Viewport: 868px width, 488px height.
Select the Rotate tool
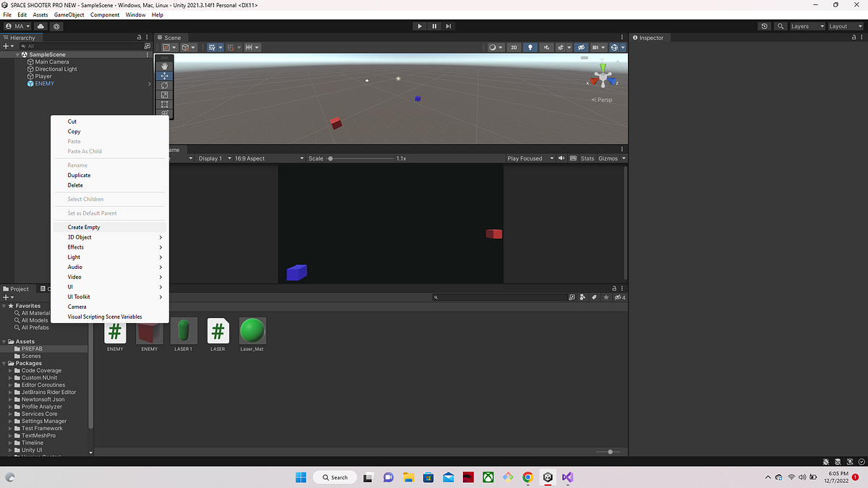164,85
